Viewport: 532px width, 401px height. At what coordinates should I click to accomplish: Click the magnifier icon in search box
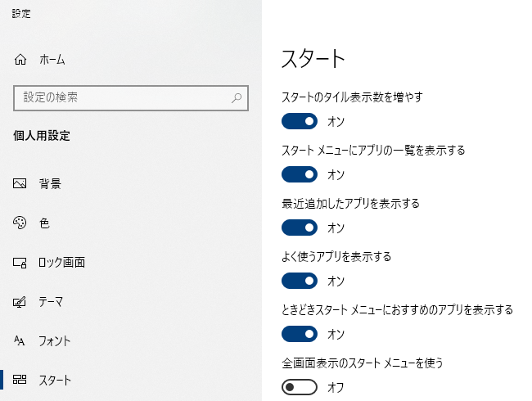pos(237,97)
